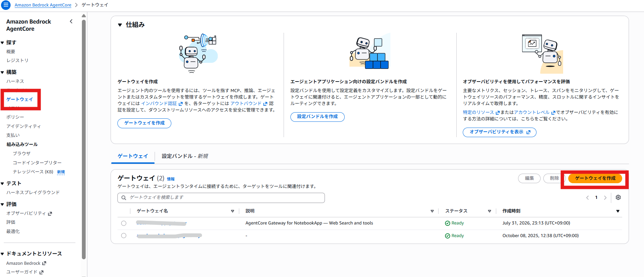644x277 pixels.
Task: Sort by 説明 column arrow
Action: coord(432,211)
